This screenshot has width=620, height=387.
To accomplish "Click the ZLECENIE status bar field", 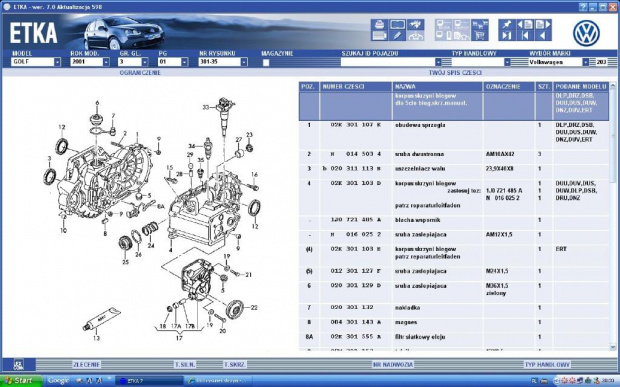I will 86,364.
